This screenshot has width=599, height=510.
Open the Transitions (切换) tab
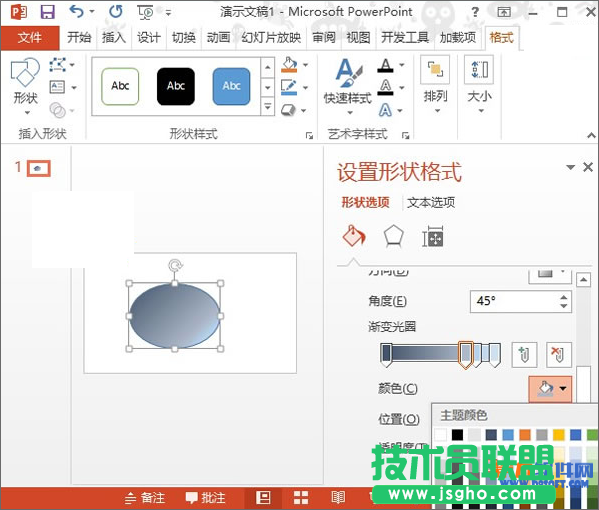coord(184,38)
